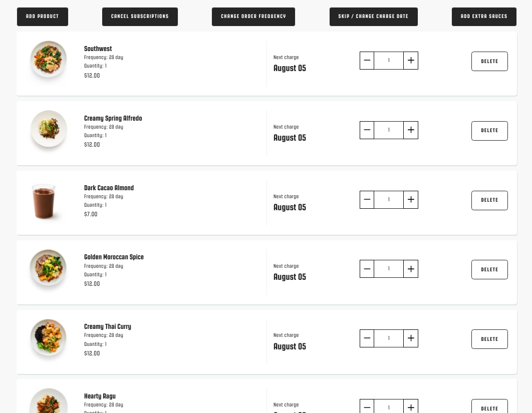
Task: Select Skip / Change Charge Date
Action: (x=374, y=17)
